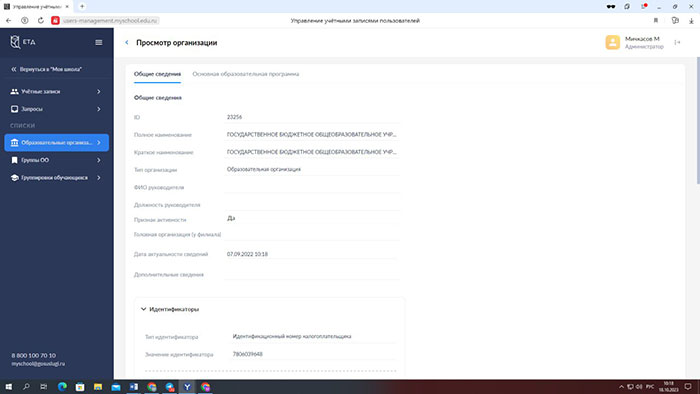Switch to the Основная образовательная программа tab

(x=246, y=74)
